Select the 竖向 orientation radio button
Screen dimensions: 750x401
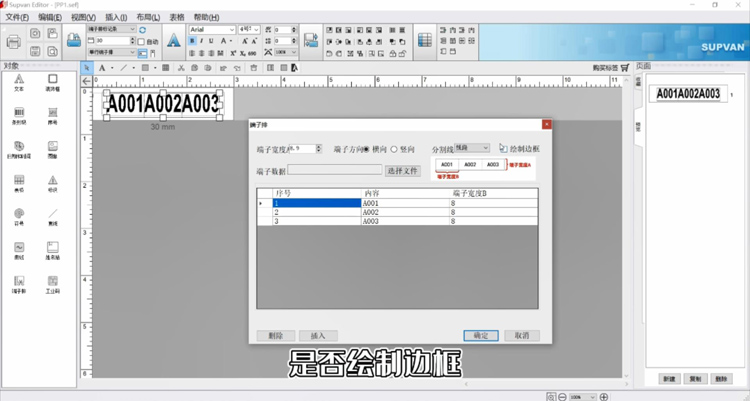(394, 148)
